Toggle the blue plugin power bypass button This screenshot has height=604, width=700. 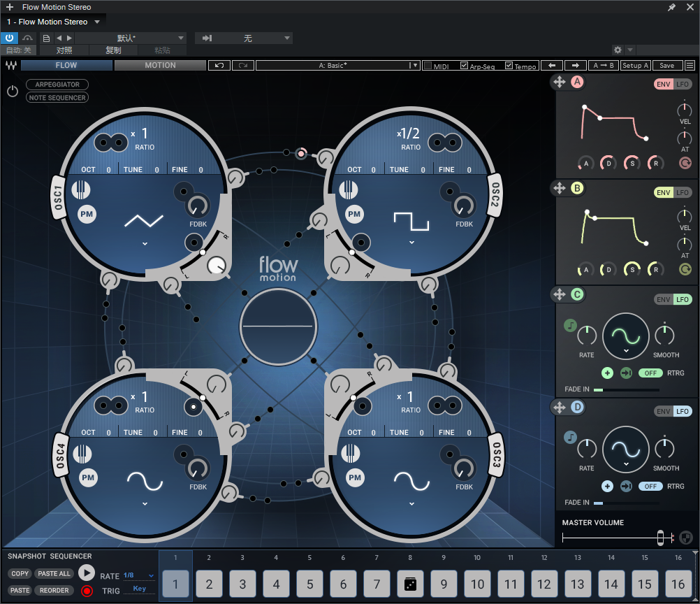[x=9, y=38]
